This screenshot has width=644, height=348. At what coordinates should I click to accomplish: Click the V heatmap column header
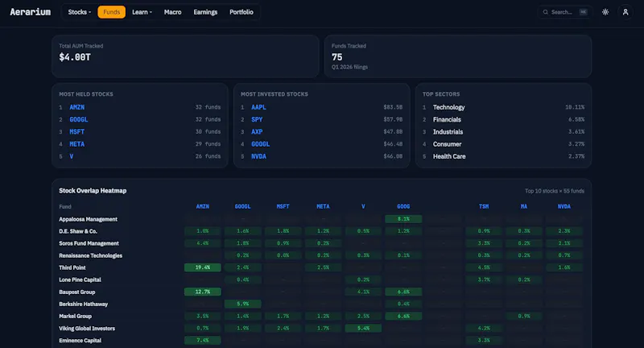point(363,207)
